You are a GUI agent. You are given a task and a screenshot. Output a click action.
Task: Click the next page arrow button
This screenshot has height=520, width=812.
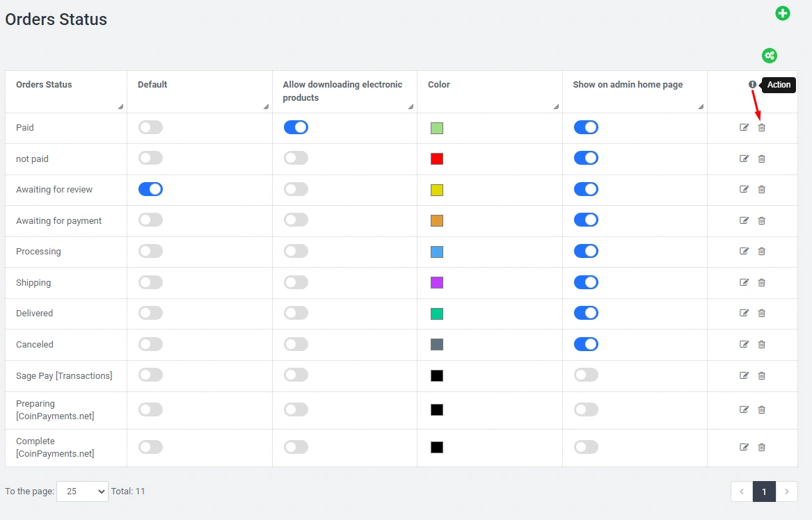pos(786,491)
